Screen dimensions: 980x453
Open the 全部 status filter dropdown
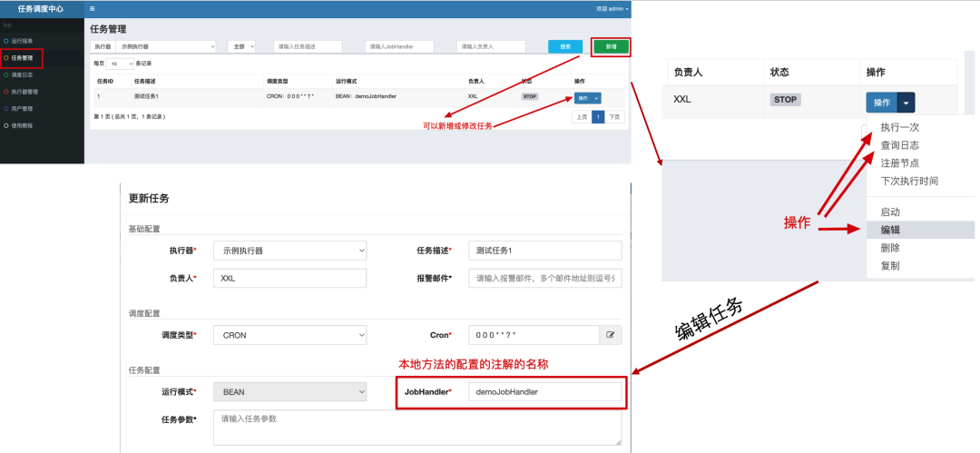tap(242, 46)
